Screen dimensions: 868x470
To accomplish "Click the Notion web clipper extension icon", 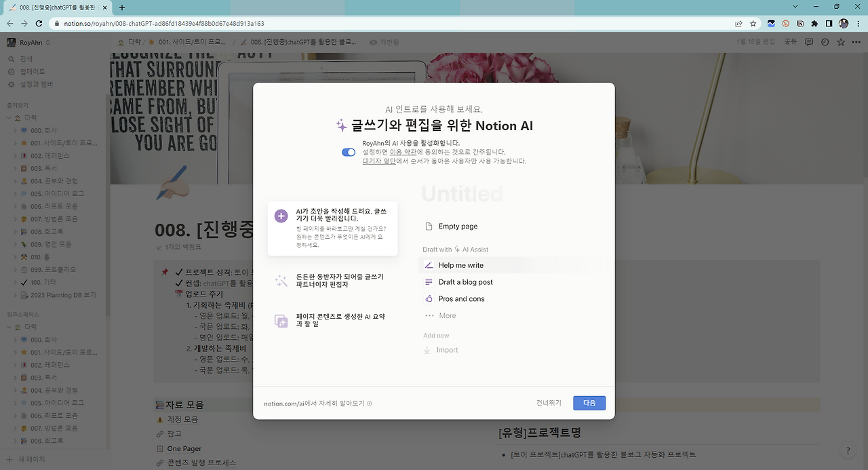I will (800, 23).
